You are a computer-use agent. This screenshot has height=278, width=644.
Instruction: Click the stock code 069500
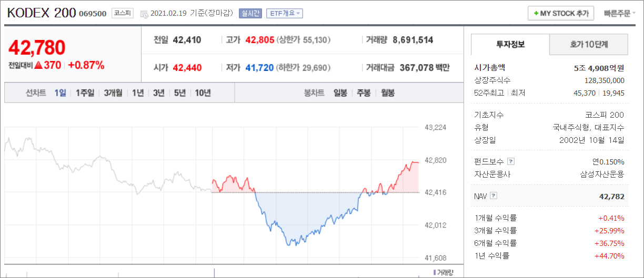point(93,14)
